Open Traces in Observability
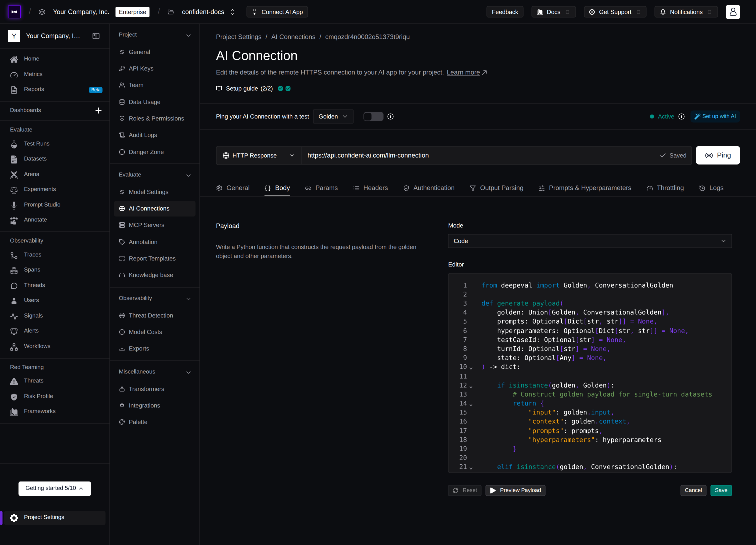The image size is (756, 545). (x=33, y=255)
